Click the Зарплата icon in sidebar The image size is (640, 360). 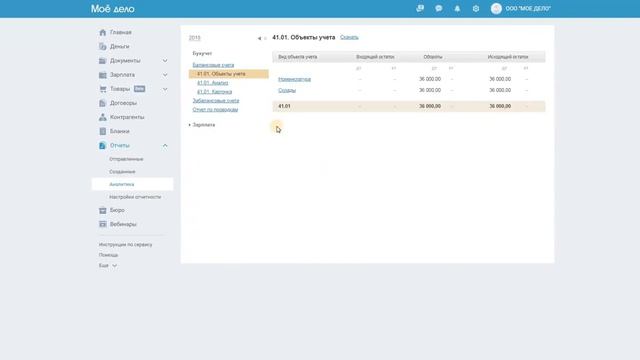pyautogui.click(x=102, y=75)
